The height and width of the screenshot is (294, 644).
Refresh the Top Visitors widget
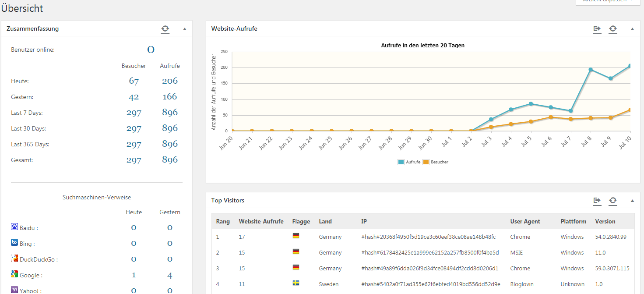[x=613, y=201]
